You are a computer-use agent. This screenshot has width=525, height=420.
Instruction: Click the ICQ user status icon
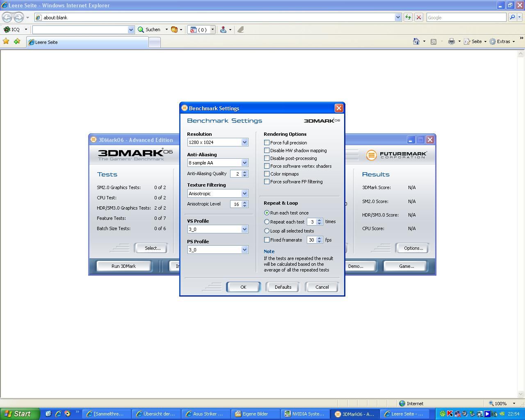click(223, 30)
